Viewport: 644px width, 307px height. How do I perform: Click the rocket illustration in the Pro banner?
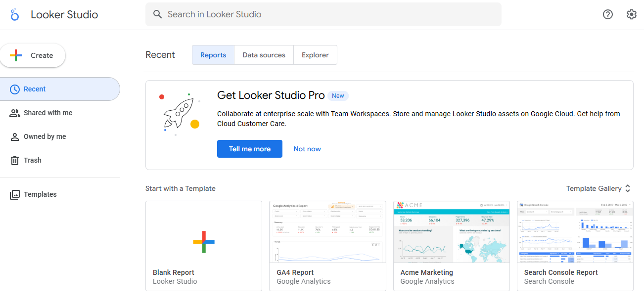[179, 114]
